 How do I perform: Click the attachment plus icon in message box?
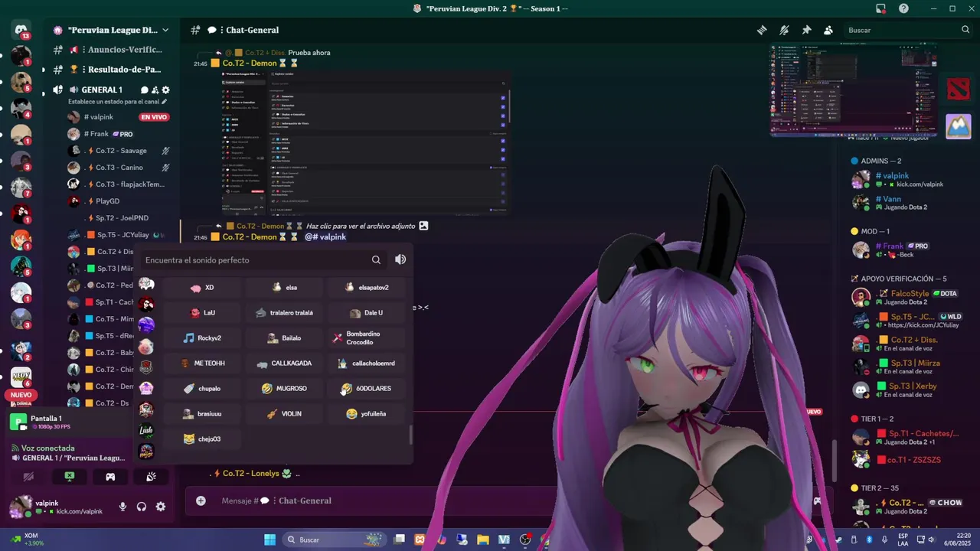tap(201, 500)
